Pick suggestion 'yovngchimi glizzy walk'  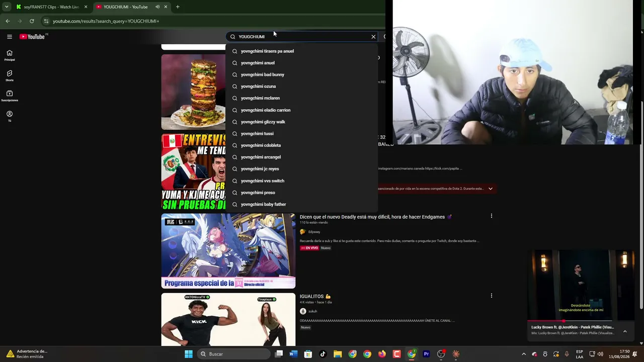point(302,122)
